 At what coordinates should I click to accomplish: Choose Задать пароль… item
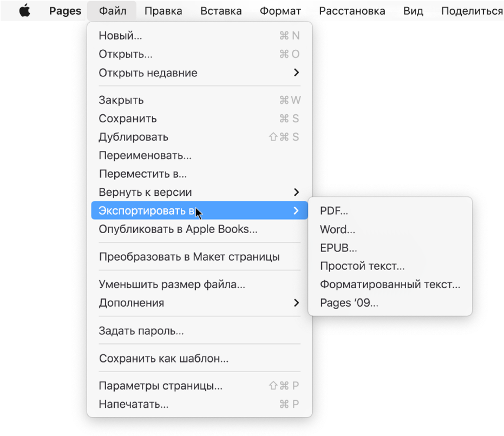point(141,331)
